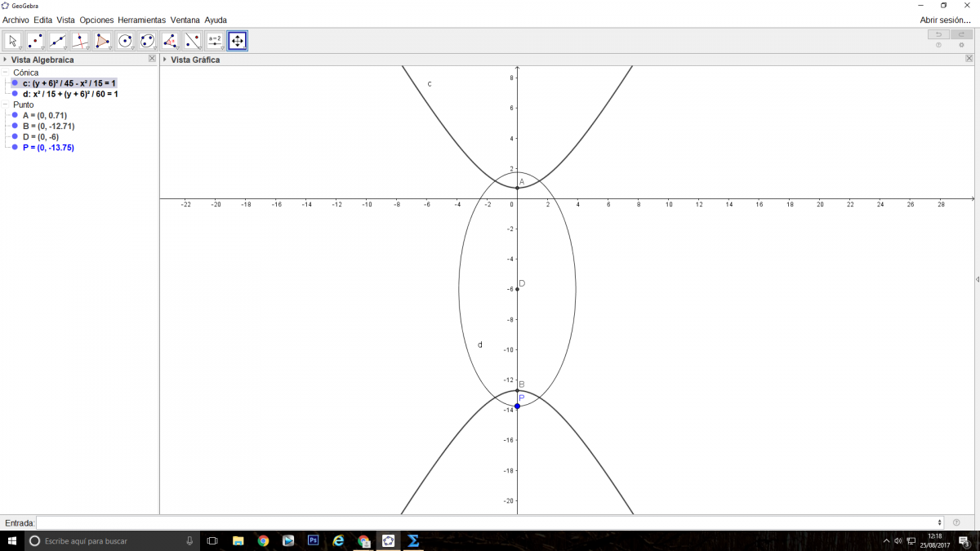Image resolution: width=980 pixels, height=551 pixels.
Task: Hide conic c using its visibility dot
Action: 15,83
